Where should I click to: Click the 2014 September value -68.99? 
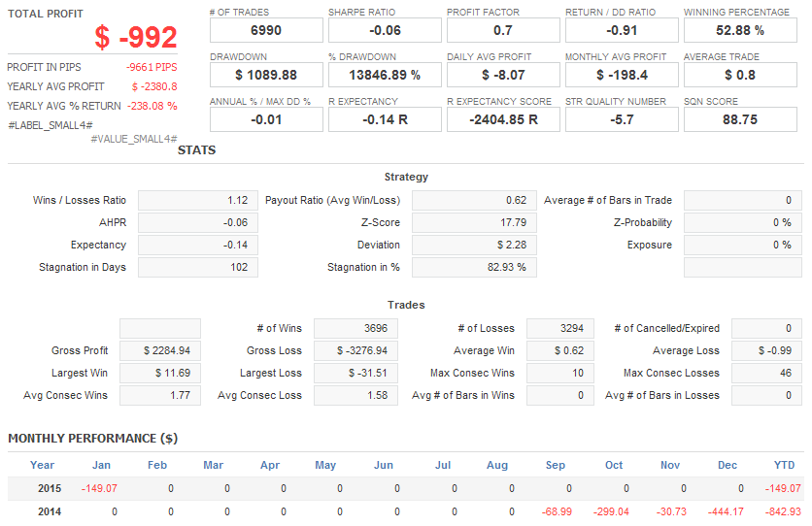click(x=557, y=511)
